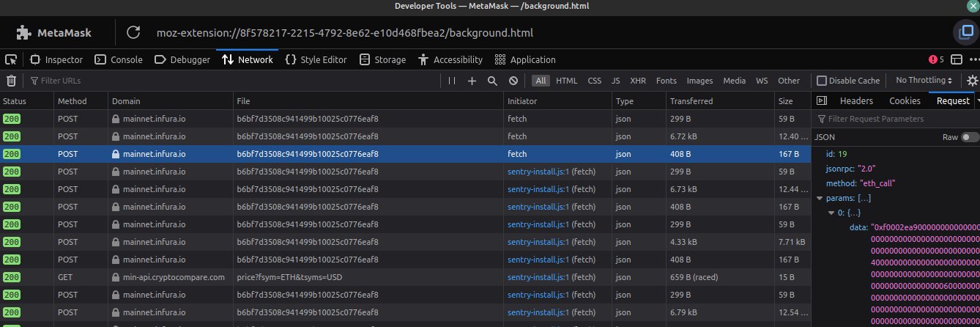Filter requests by Images

pyautogui.click(x=699, y=81)
